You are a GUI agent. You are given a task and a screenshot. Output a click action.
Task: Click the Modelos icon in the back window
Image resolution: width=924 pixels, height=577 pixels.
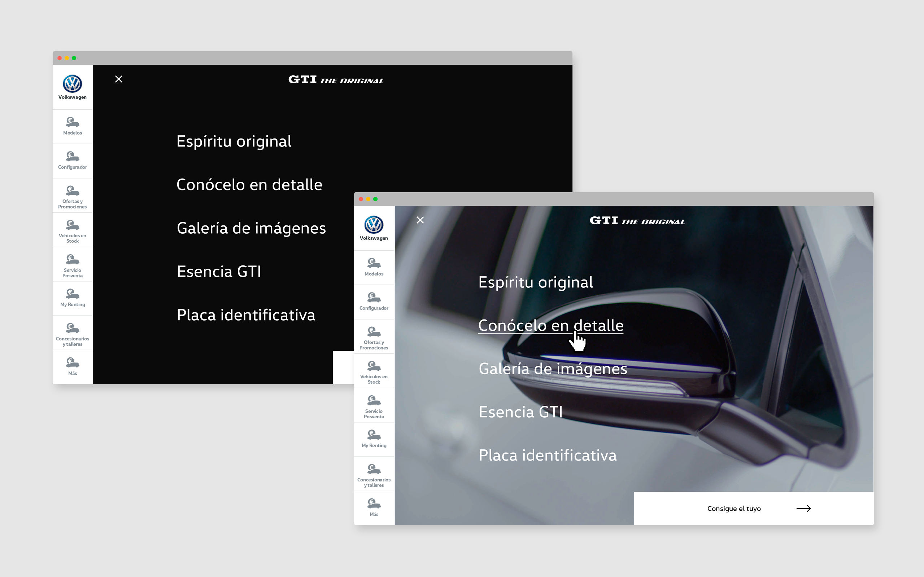(x=73, y=122)
